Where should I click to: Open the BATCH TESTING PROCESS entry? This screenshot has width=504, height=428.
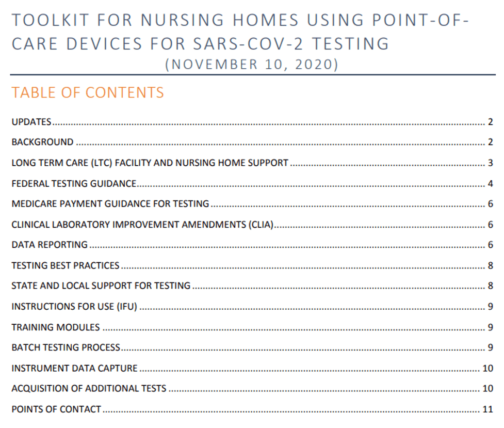coord(66,347)
